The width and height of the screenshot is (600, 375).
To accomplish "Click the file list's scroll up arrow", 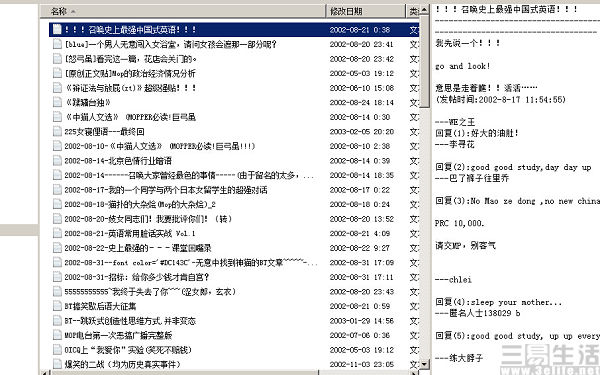I will pyautogui.click(x=424, y=10).
